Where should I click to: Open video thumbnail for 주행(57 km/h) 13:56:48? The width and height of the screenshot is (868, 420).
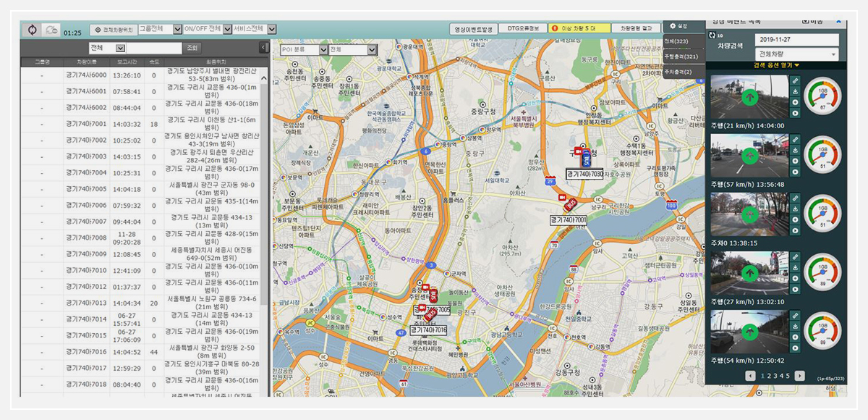click(x=749, y=154)
